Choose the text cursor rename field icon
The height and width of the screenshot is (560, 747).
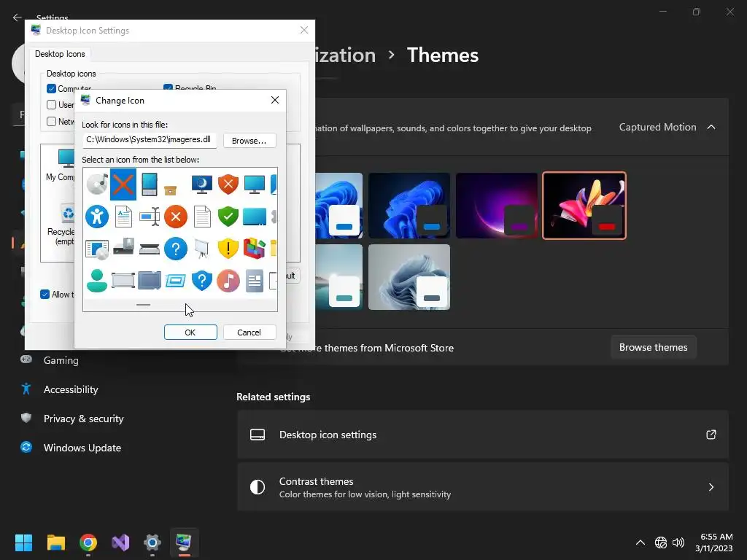tap(150, 217)
